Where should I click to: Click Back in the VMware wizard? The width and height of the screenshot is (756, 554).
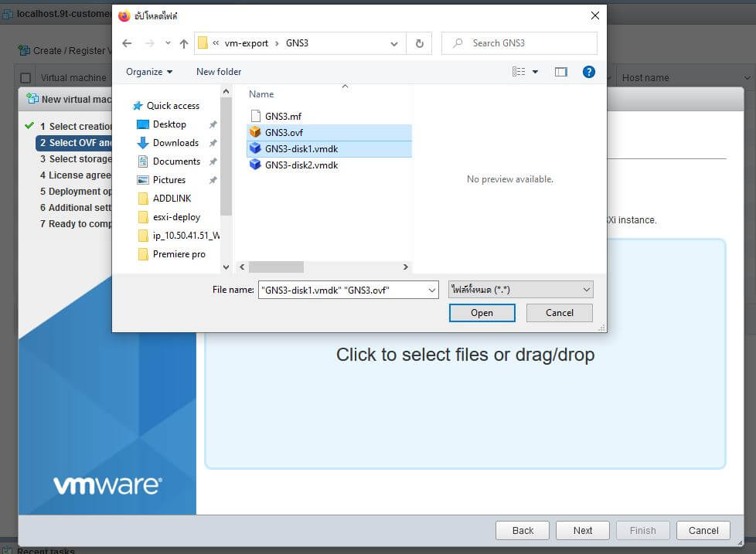(522, 530)
